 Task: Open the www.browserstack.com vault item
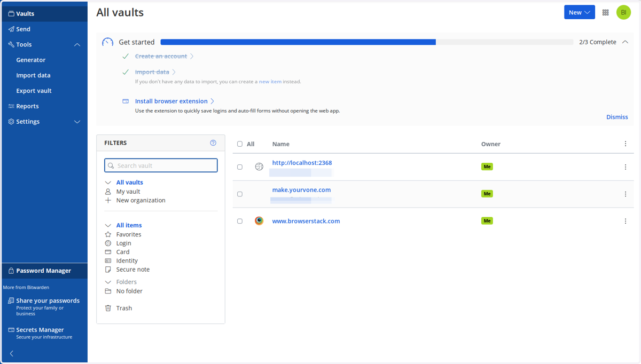pos(306,221)
